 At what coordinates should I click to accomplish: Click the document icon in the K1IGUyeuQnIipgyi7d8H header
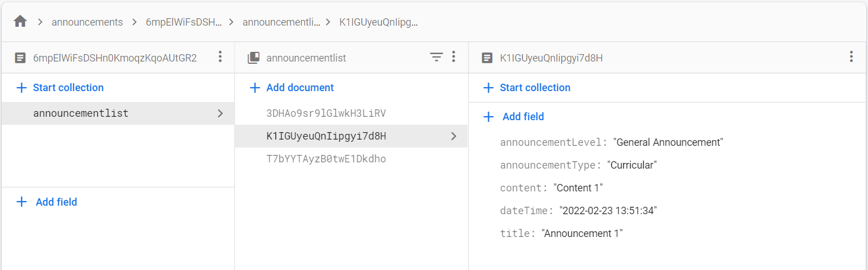pyautogui.click(x=487, y=58)
